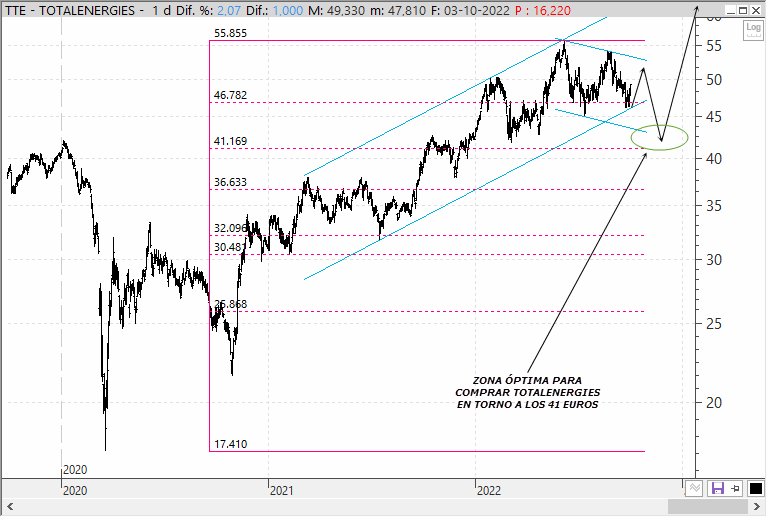Click the 'Dif. %: 2,07' value
This screenshot has height=517, width=767.
point(208,10)
